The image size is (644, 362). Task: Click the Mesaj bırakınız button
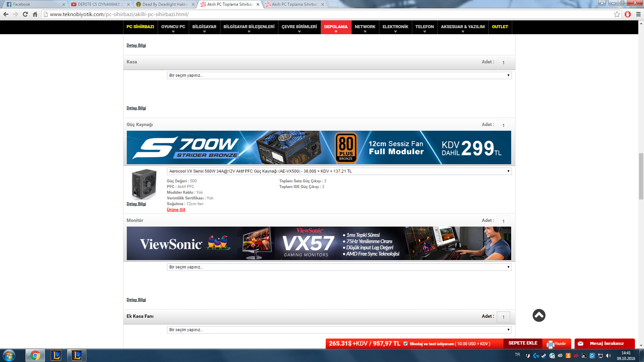tap(605, 344)
